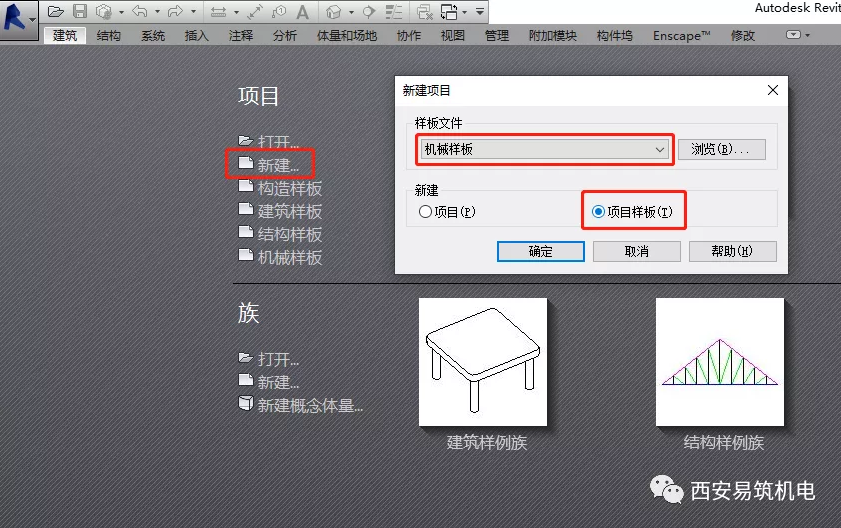Switch to the 结构 ribbon tab
This screenshot has width=841, height=528.
[x=108, y=35]
